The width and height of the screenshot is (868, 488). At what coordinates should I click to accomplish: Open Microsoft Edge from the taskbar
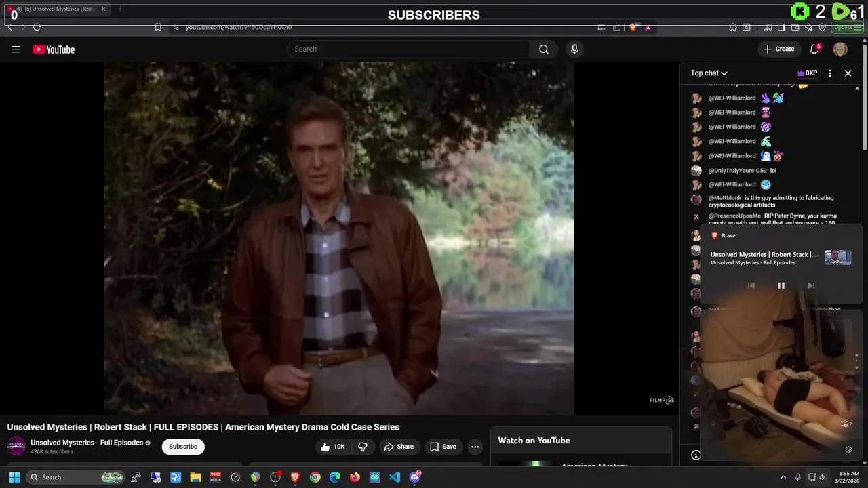tap(335, 477)
